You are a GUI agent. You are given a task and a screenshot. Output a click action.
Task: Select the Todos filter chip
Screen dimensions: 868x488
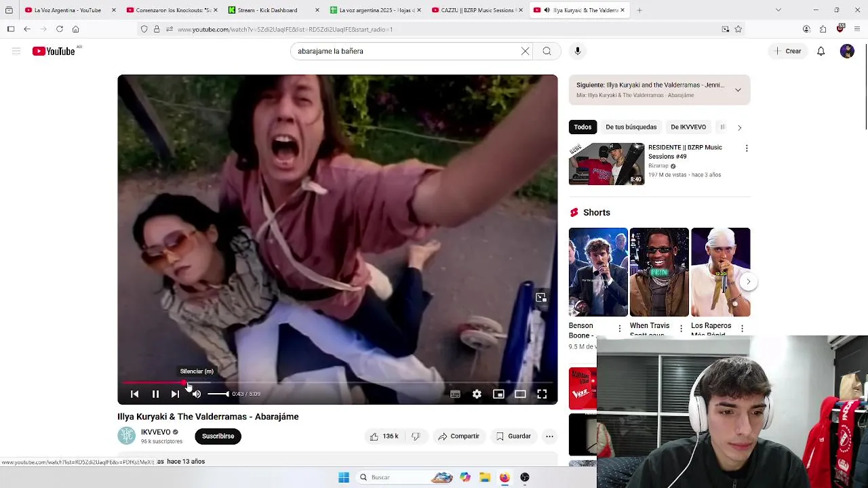583,127
